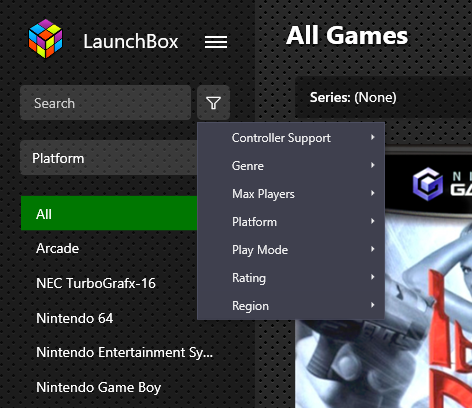Screen dimensions: 472x408
Task: Open the Genre filter submenu
Action: [x=291, y=166]
